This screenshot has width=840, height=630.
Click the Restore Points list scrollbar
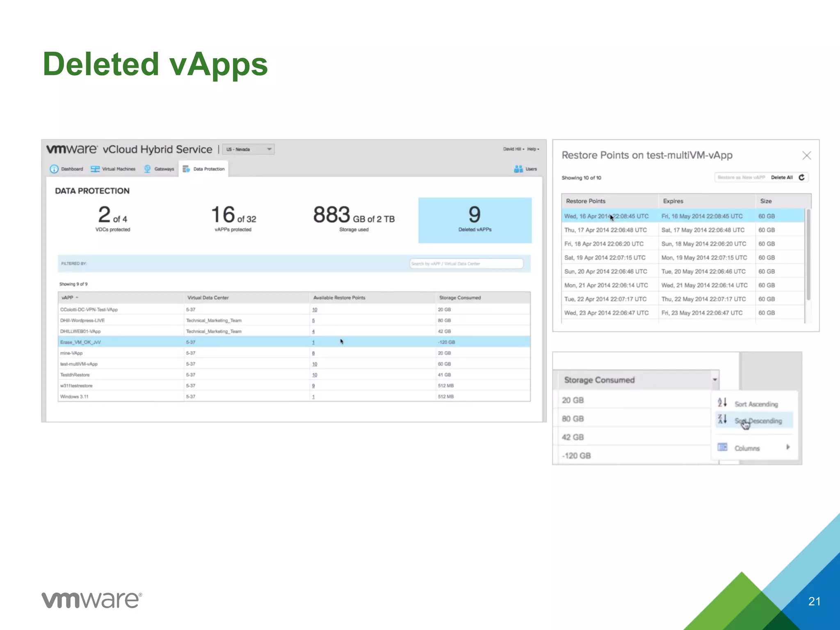tap(808, 254)
